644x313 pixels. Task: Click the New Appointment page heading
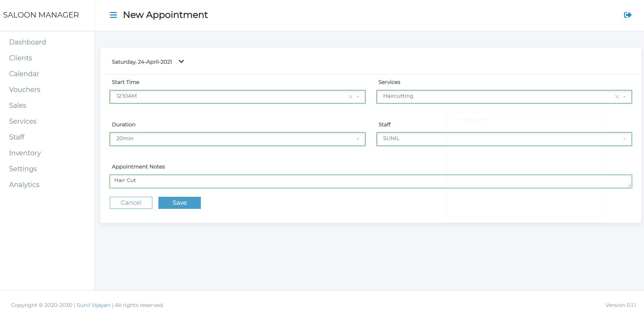(x=165, y=15)
